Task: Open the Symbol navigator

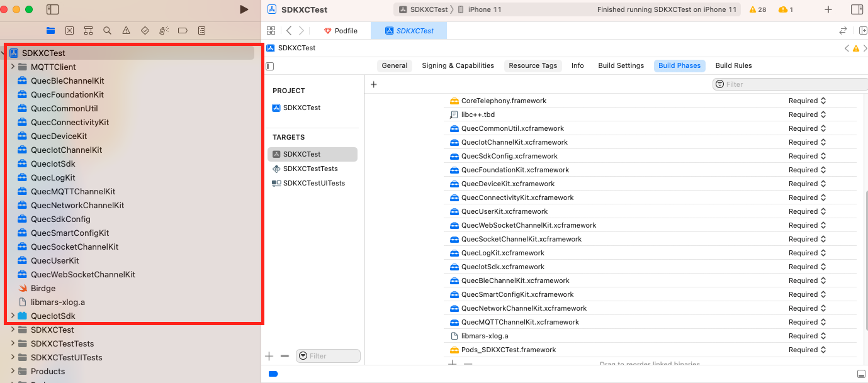Action: click(89, 30)
